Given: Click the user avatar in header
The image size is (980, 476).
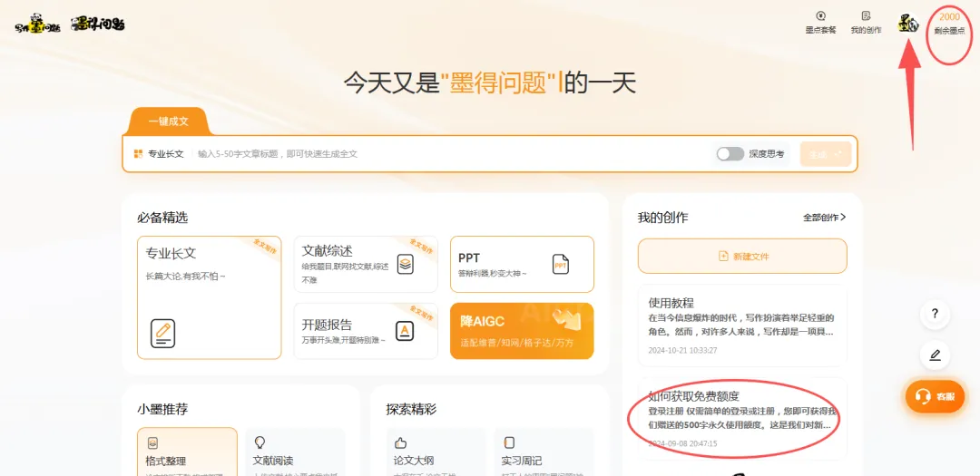Looking at the screenshot, I should tap(907, 24).
